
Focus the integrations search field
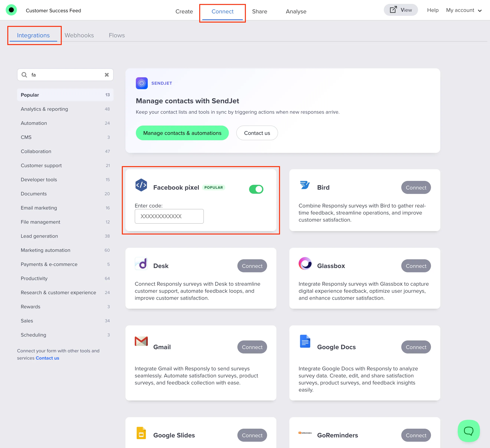[x=65, y=75]
